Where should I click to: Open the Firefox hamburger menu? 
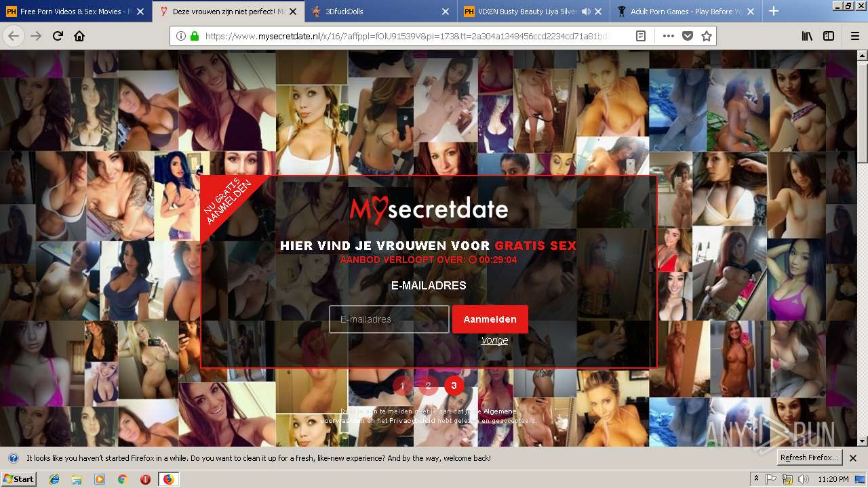pos(854,36)
